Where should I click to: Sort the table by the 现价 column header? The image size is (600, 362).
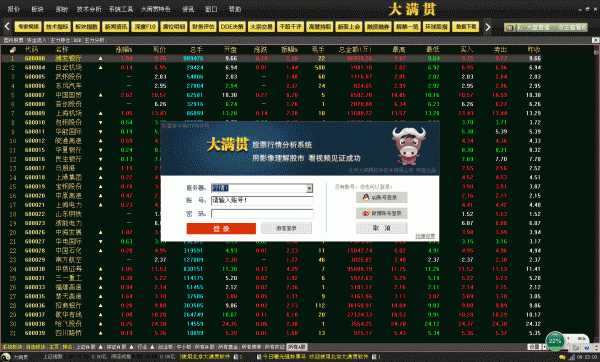pyautogui.click(x=160, y=49)
